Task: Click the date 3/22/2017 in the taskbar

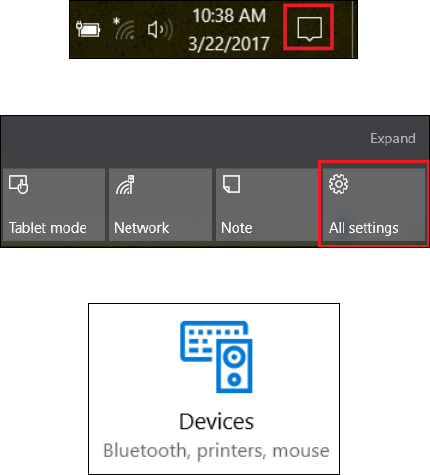Action: point(229,44)
